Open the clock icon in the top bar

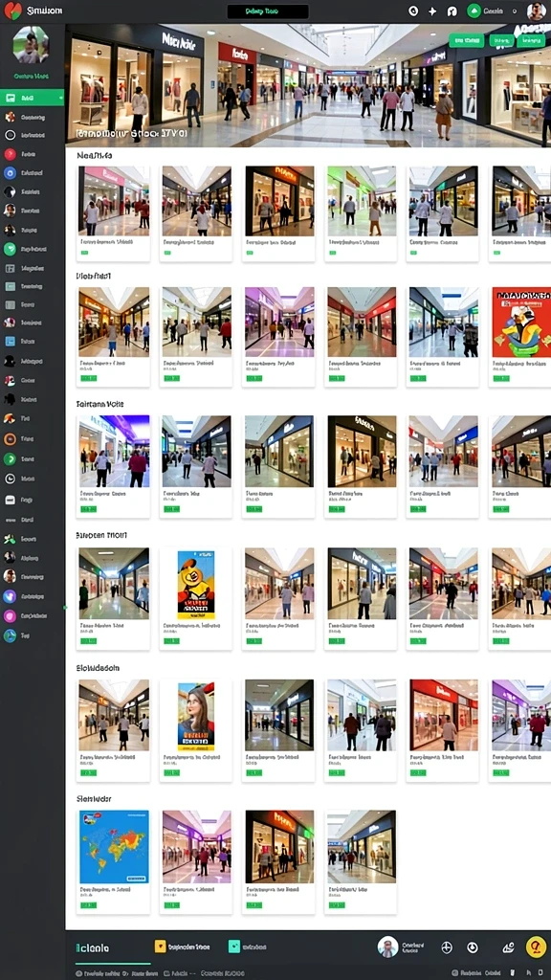click(413, 11)
